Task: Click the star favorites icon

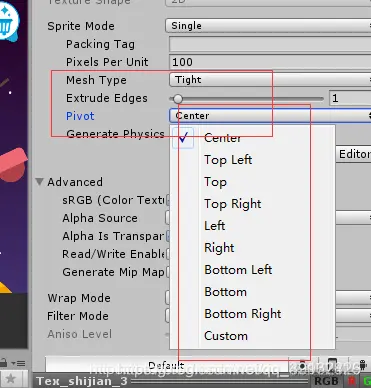Action: click(10, 379)
